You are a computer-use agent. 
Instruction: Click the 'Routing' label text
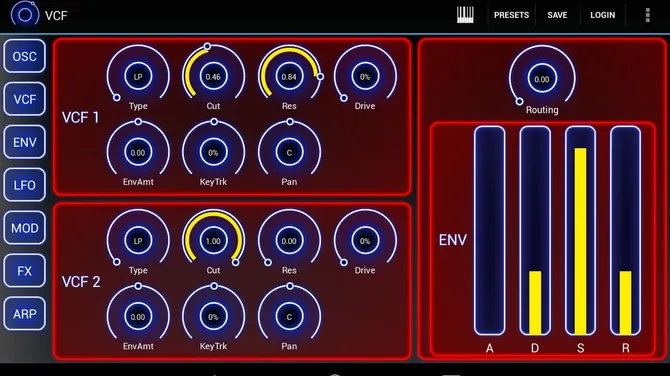tap(542, 110)
